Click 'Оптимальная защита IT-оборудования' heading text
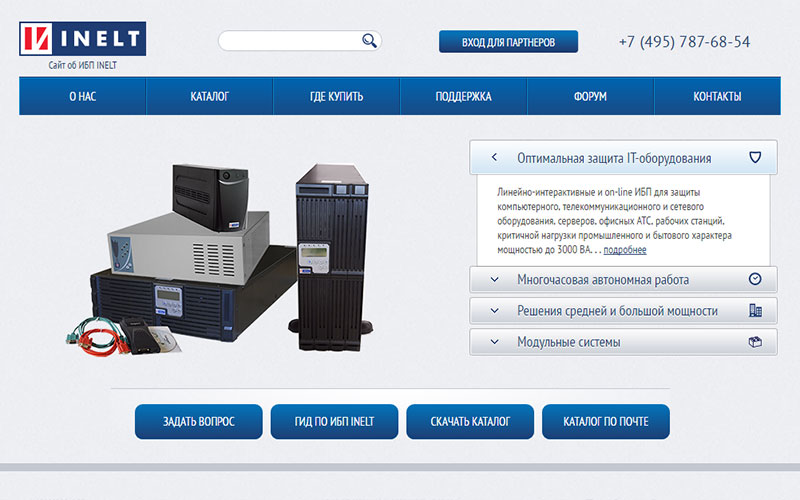Screen dimensions: 800x500 tap(614, 158)
